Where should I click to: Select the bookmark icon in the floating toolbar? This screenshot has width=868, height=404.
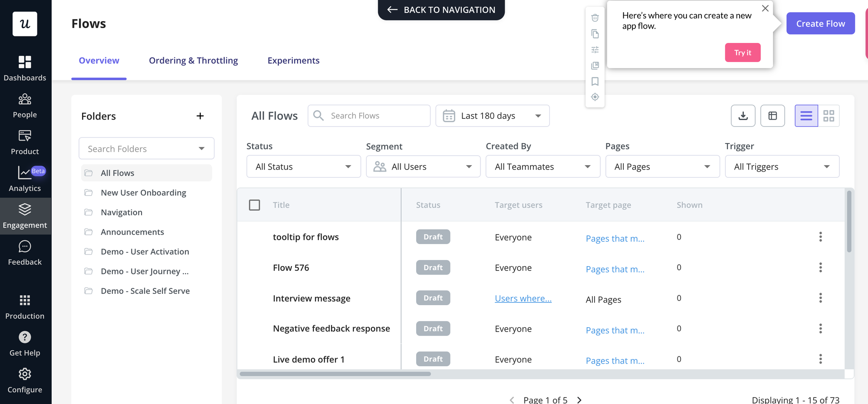tap(595, 81)
